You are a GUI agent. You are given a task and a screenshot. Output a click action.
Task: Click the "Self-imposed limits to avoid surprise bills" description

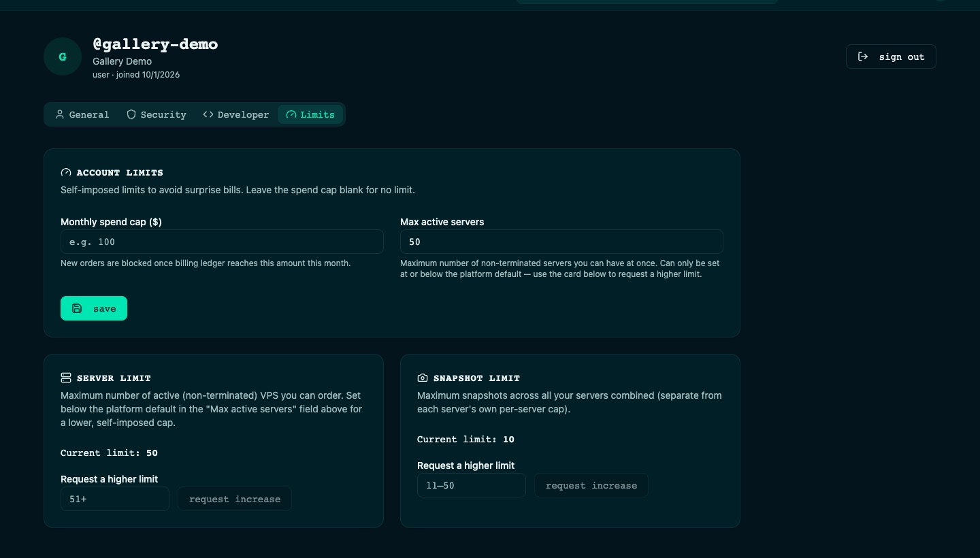click(238, 190)
